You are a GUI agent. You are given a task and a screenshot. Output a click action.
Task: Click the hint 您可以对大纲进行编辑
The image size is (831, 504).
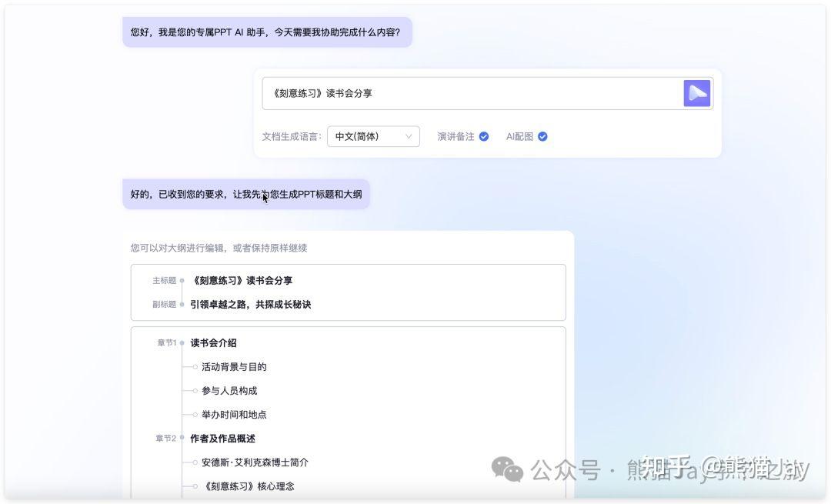tap(219, 248)
